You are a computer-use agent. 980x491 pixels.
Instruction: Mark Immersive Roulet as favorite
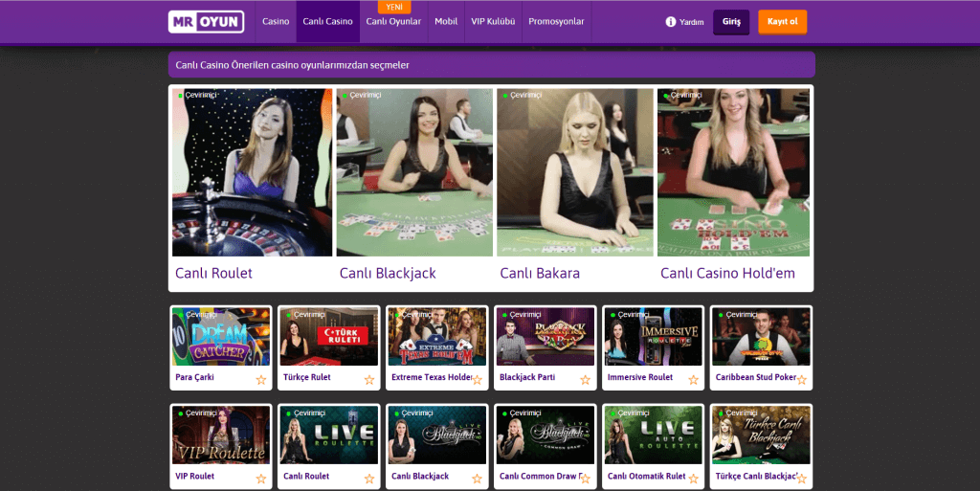click(694, 380)
